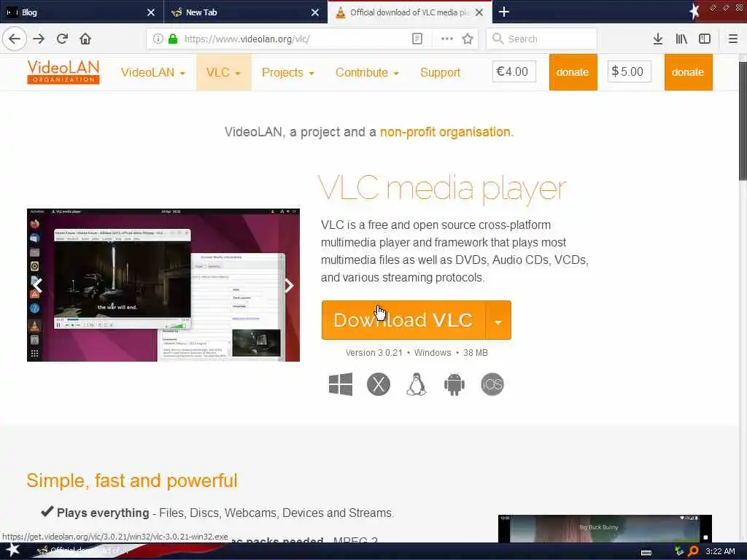Switch to the New Tab tab

click(x=245, y=12)
